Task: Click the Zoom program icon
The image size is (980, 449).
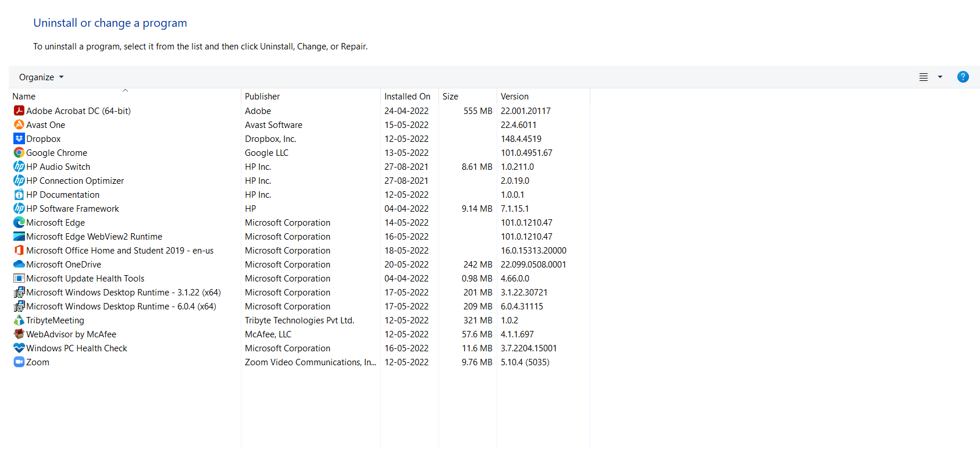Action: 19,362
